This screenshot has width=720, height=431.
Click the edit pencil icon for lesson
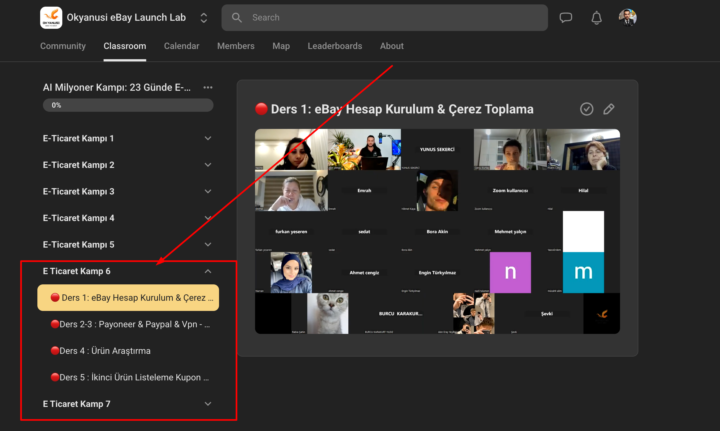click(x=609, y=109)
